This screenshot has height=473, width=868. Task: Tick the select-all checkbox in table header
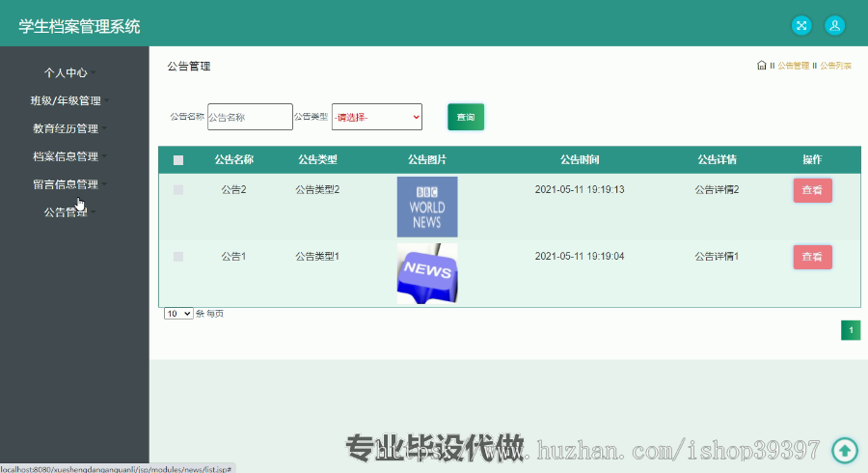pyautogui.click(x=178, y=160)
